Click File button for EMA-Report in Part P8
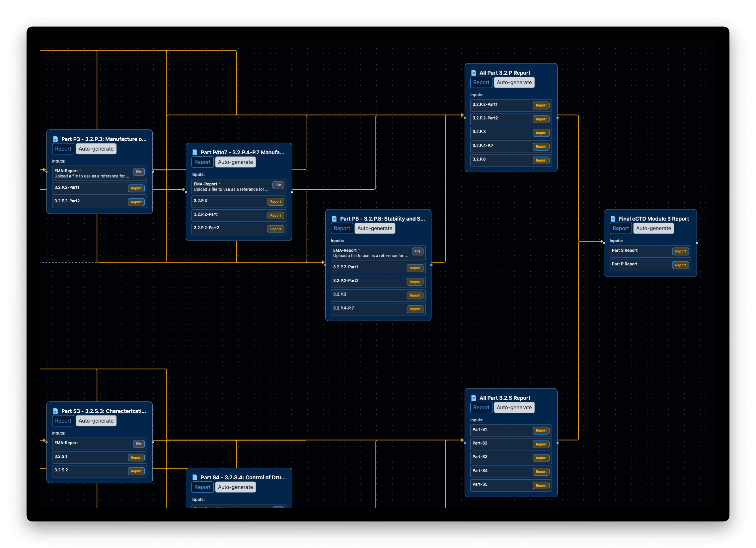The height and width of the screenshot is (548, 756). click(417, 251)
